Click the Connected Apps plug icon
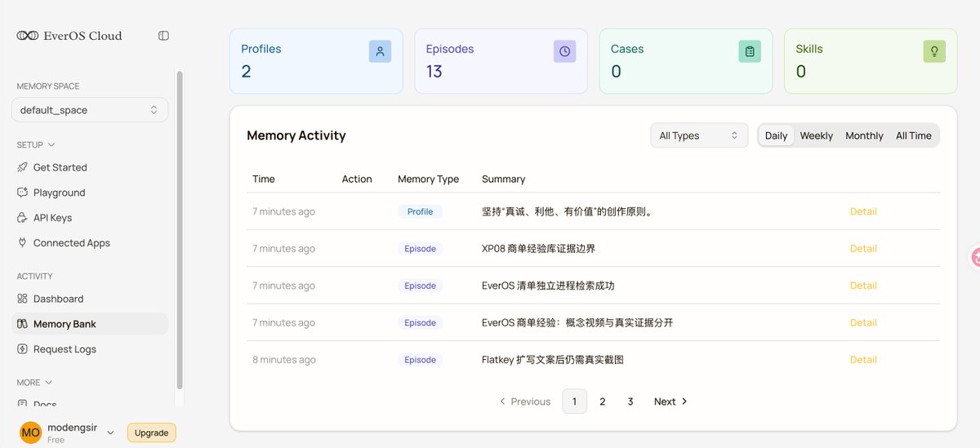 coord(22,243)
